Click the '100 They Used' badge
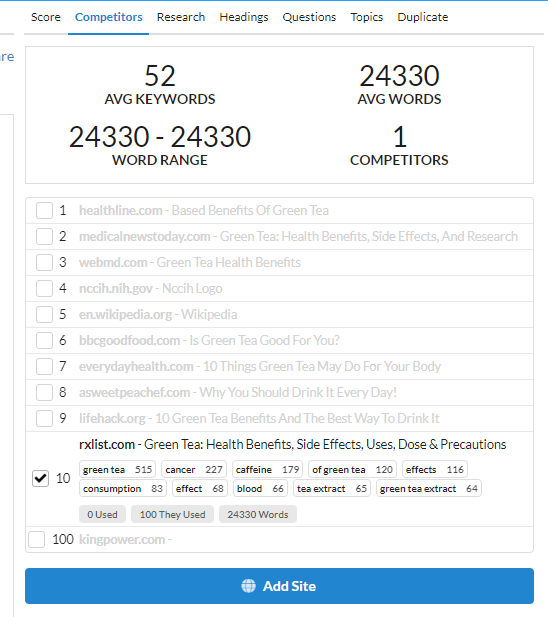Viewport: 548px width, 617px height. [172, 514]
